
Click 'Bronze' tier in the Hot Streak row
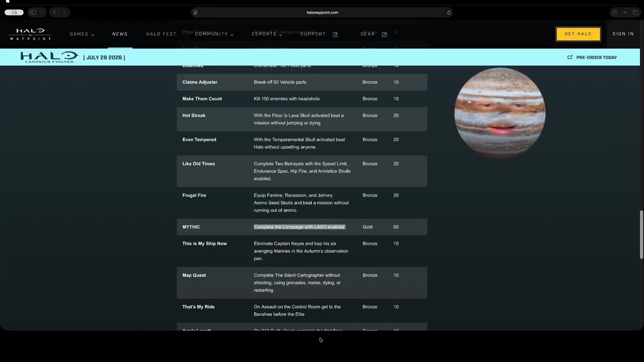point(370,116)
